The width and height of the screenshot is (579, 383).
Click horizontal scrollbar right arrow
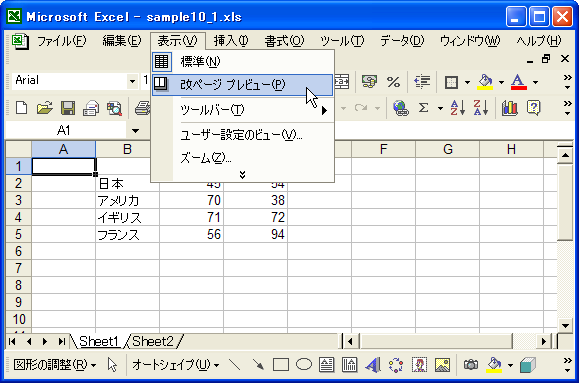544,342
